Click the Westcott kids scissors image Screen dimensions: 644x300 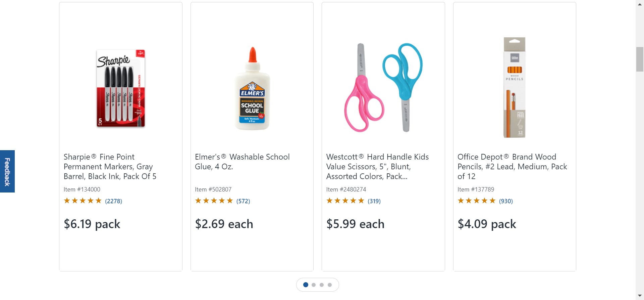tap(383, 87)
